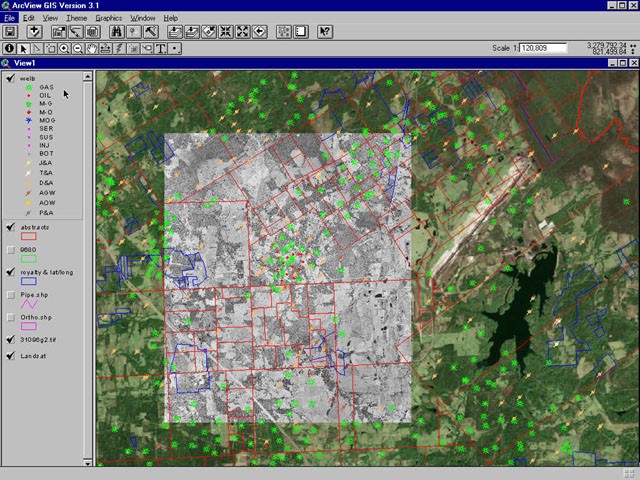The width and height of the screenshot is (640, 480).
Task: Open the Find binoculars tool
Action: tap(118, 32)
